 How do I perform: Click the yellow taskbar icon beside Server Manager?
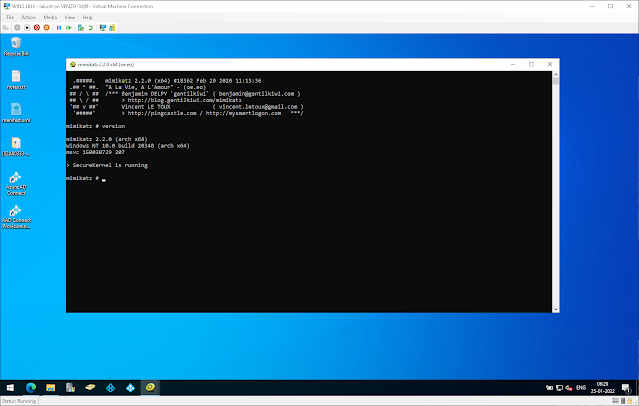click(90, 388)
